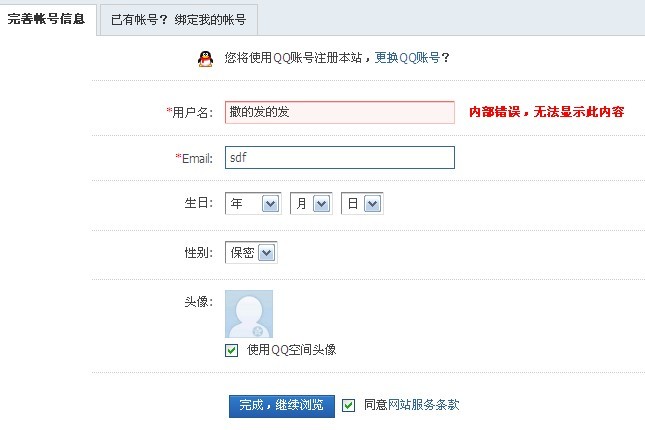Open the 日 birthday dropdown
Viewport: 645px width, 430px height.
(362, 204)
